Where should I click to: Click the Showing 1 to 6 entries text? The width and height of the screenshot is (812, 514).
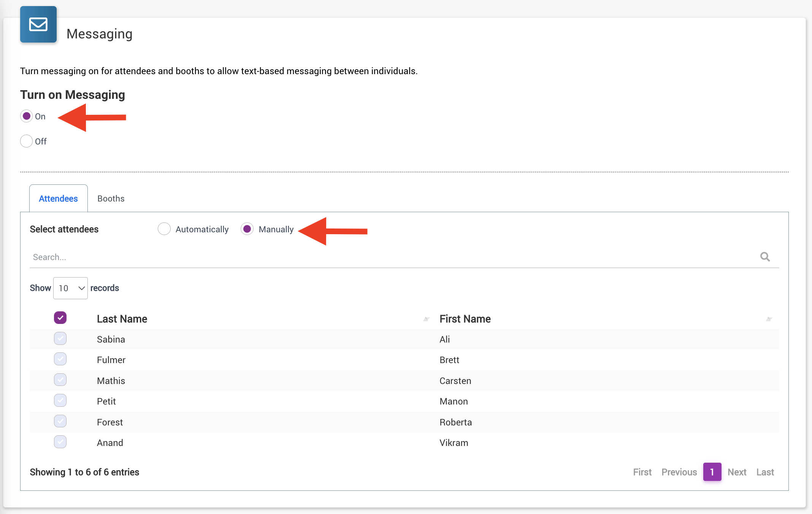(x=84, y=472)
